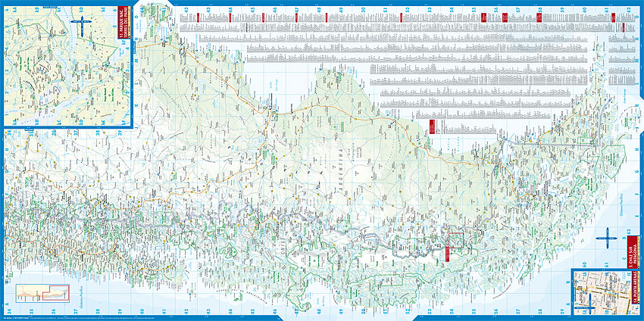The height and width of the screenshot is (321, 644).
Task: Click the compass rose near Chile Sur label
Action: click(607, 239)
